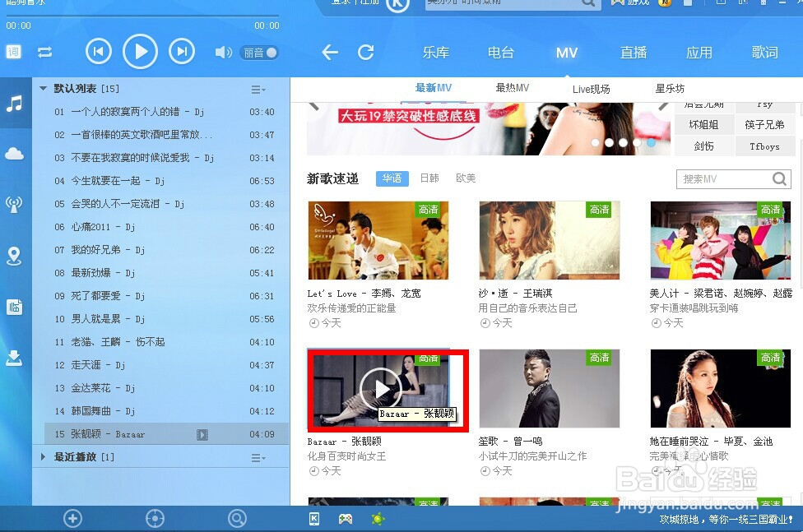
Task: Open the gamepad games icon
Action: pyautogui.click(x=346, y=519)
